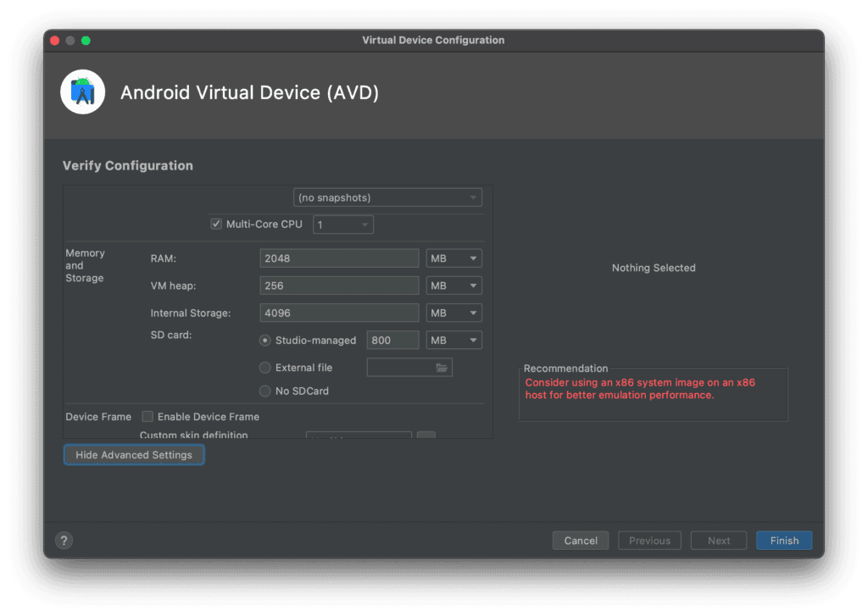The height and width of the screenshot is (616, 868).
Task: Select the Studio-managed SD card radio button
Action: coord(265,341)
